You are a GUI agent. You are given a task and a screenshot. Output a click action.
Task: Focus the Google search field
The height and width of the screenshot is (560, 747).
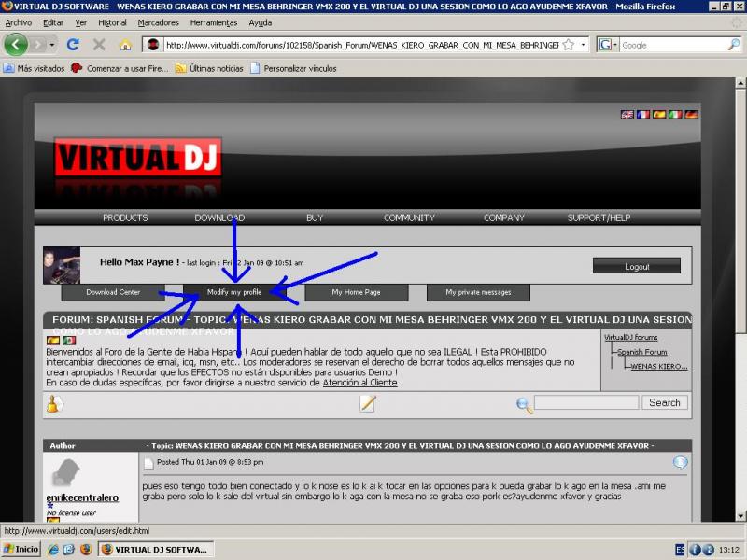click(673, 45)
